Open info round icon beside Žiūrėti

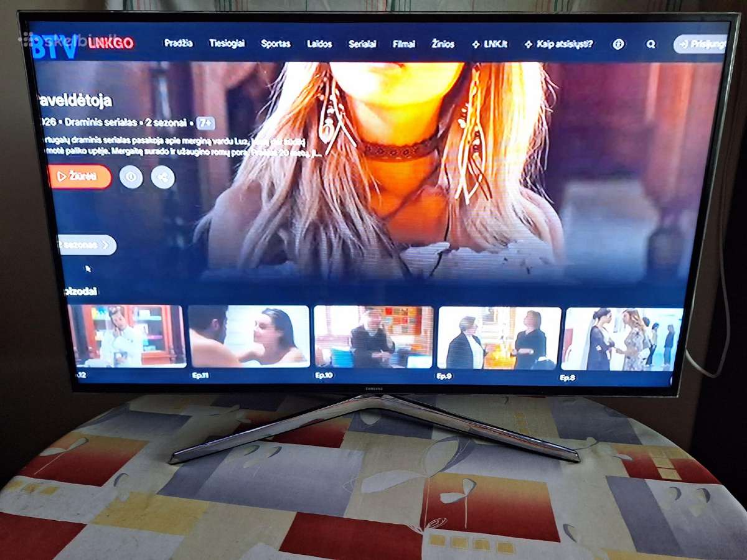click(131, 177)
